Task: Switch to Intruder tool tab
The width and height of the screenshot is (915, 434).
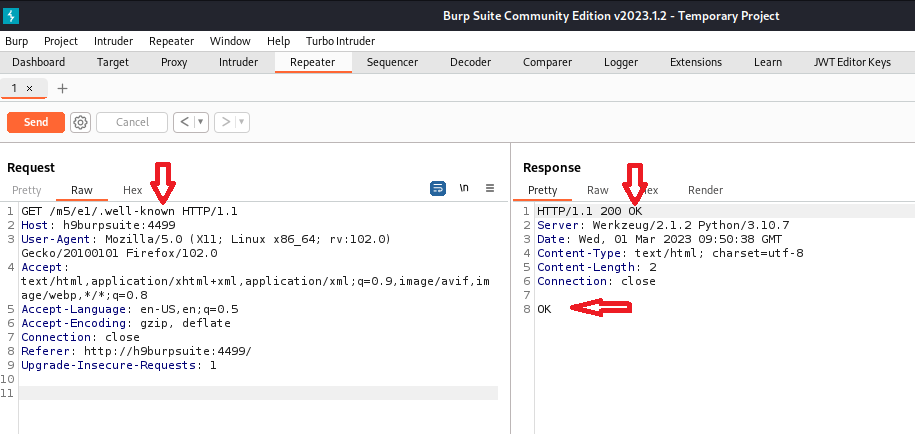Action: (x=238, y=62)
